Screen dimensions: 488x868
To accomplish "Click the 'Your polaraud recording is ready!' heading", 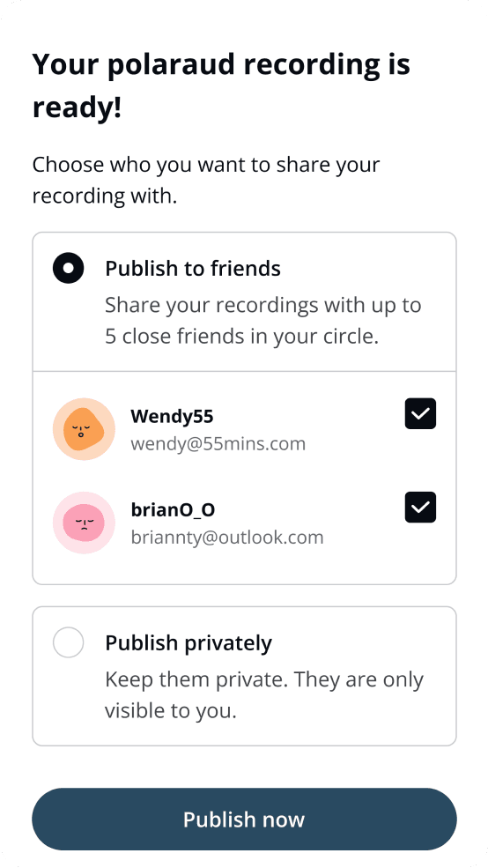I will (x=221, y=85).
